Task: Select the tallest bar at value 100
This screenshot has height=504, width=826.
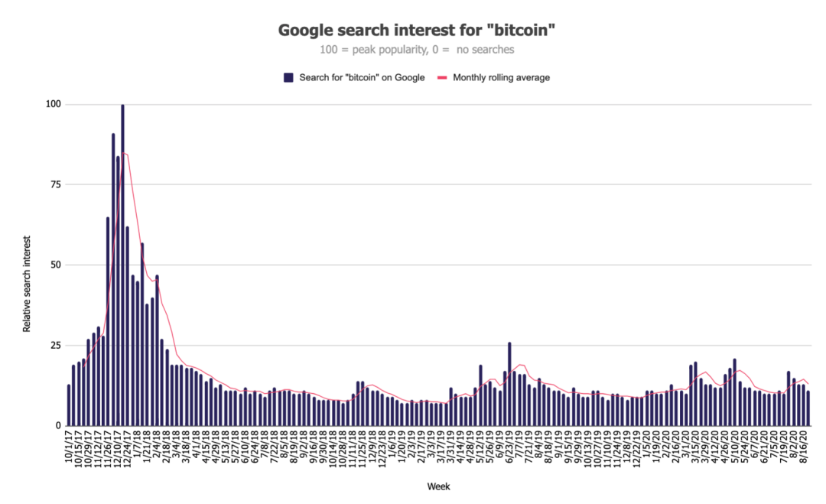Action: tap(122, 265)
